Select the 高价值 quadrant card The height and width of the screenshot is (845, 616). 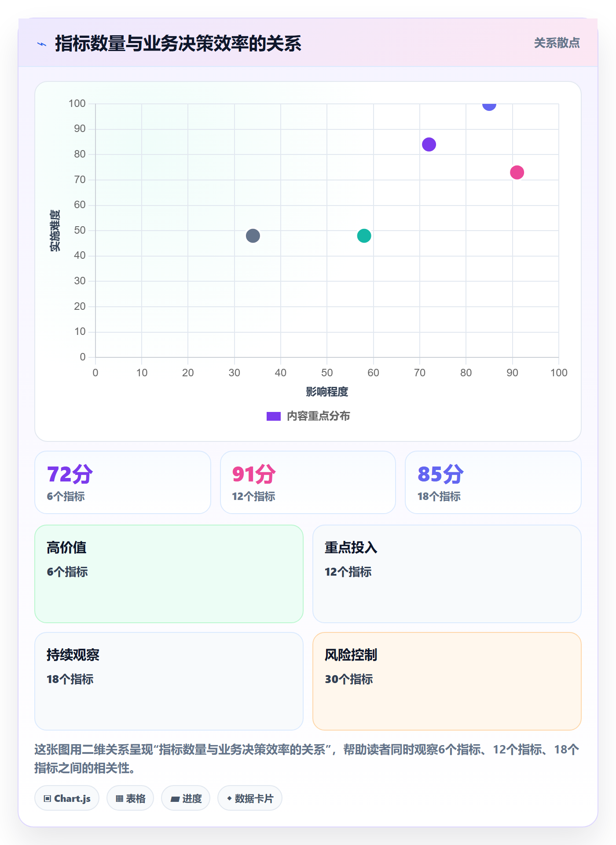169,574
